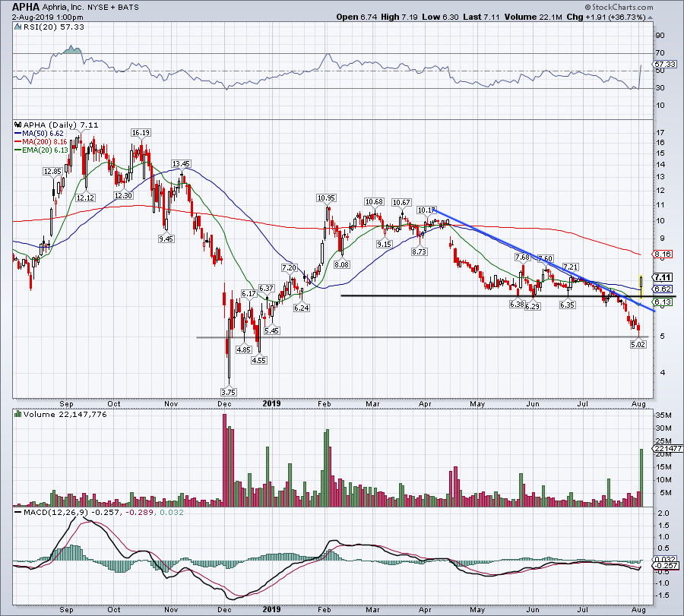This screenshot has width=684, height=616.
Task: Click the 9.45 low price label
Action: (166, 239)
